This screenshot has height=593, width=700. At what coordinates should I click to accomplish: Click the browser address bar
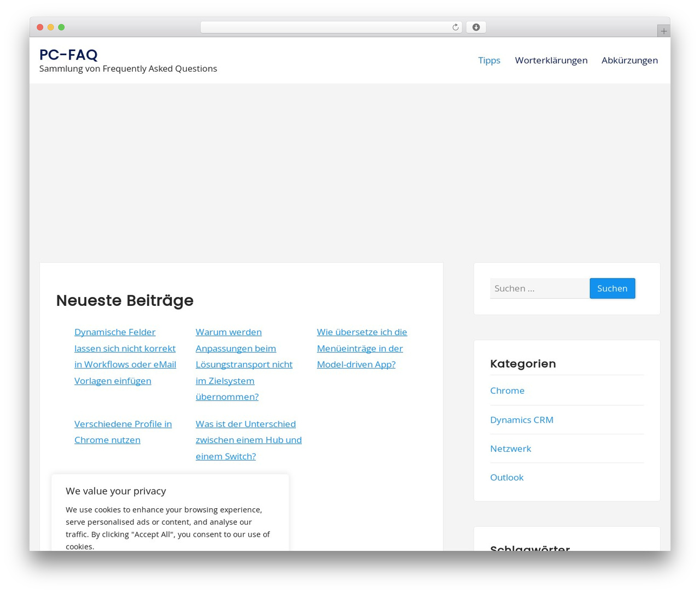point(331,27)
